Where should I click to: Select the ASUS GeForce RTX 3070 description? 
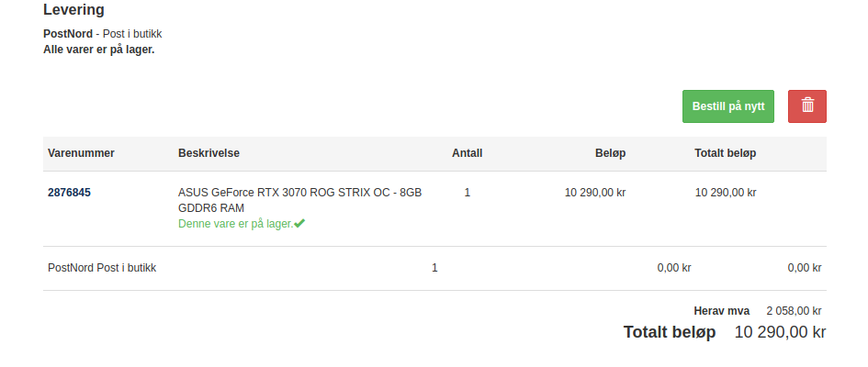point(299,200)
